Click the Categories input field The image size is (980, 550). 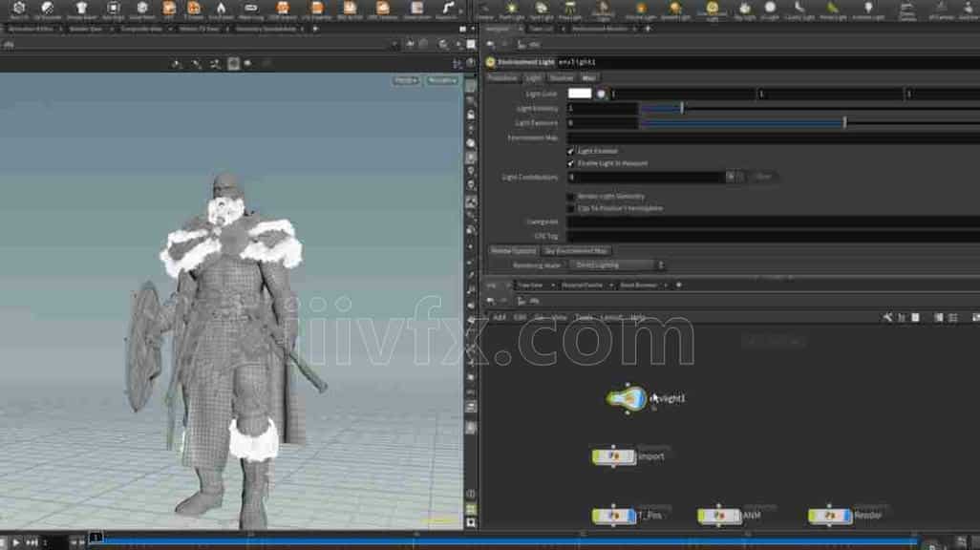[x=773, y=222]
